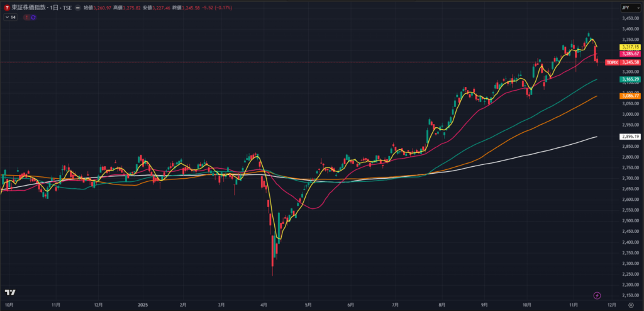
Task: Click the purple lightning bolt icon
Action: (x=597, y=295)
